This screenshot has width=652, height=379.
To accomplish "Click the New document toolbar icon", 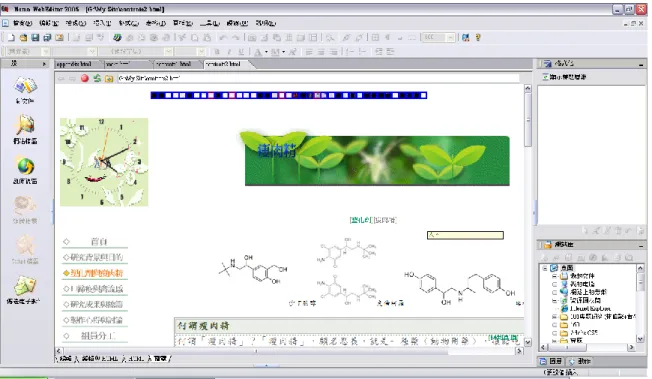I will tap(11, 38).
